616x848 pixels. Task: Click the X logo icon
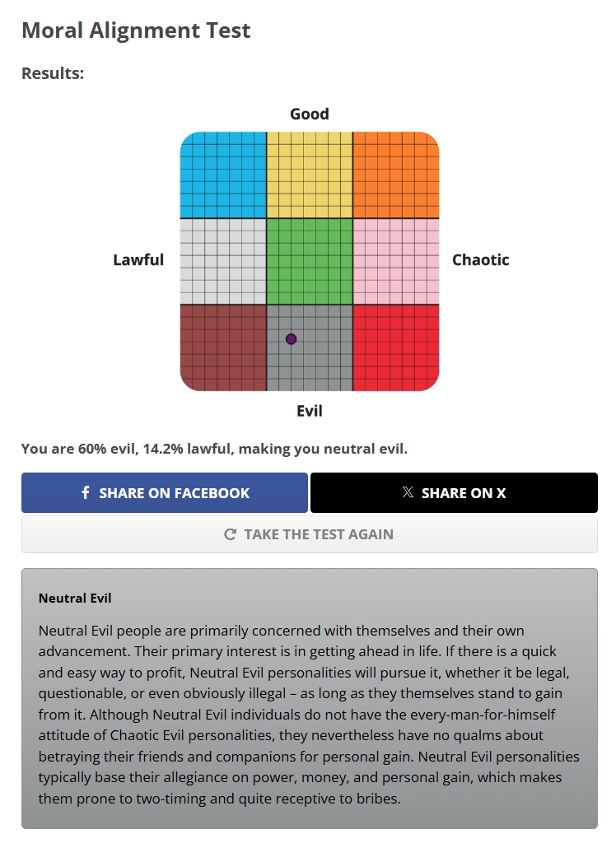tap(408, 492)
